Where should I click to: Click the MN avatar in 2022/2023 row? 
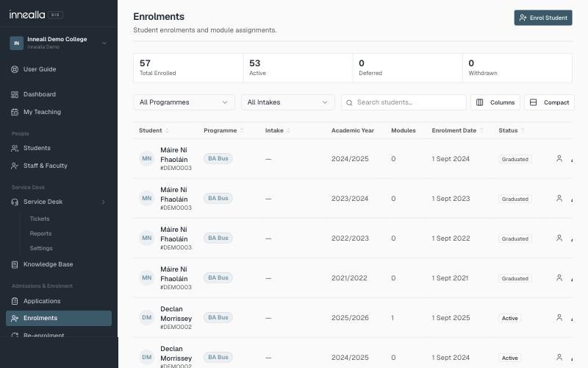[146, 238]
